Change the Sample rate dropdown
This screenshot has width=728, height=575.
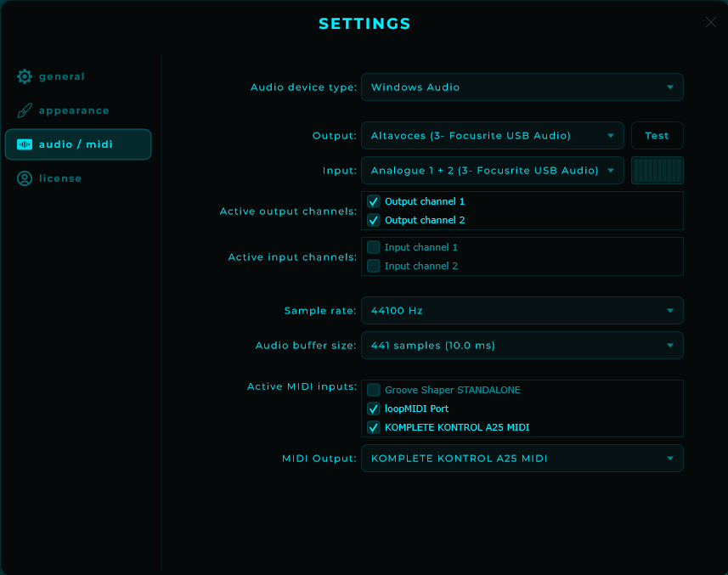[522, 311]
